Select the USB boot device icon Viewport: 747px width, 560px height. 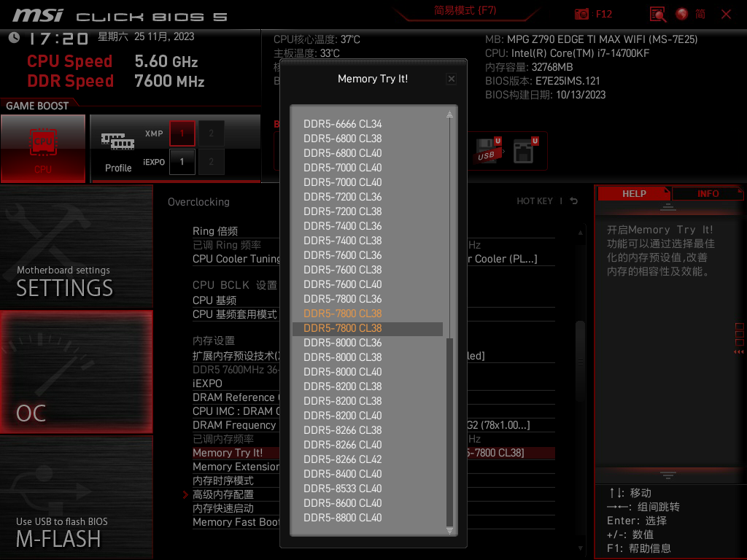[x=488, y=151]
